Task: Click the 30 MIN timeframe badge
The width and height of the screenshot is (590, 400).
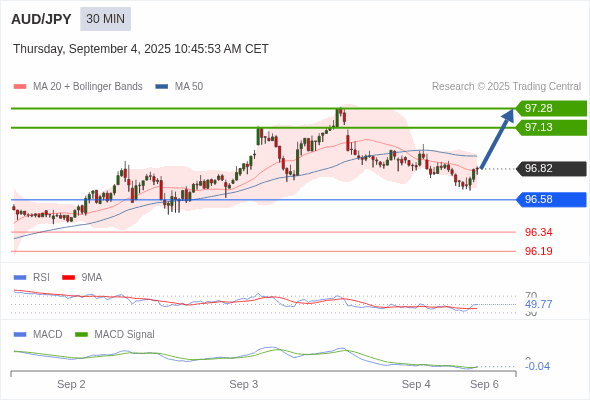Action: click(x=105, y=19)
